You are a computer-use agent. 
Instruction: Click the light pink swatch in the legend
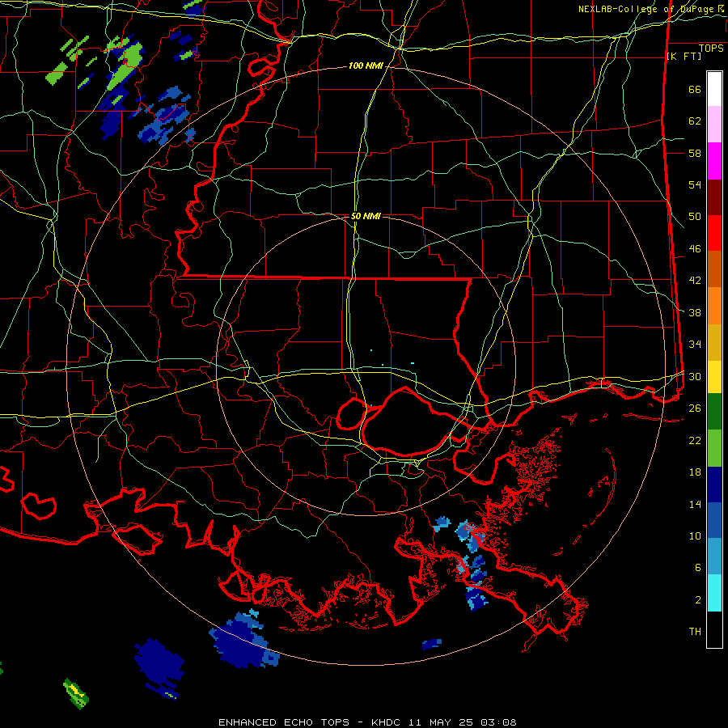click(714, 125)
